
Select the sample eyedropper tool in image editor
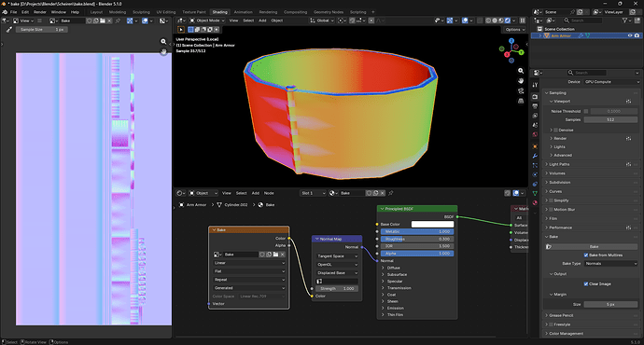(8, 30)
